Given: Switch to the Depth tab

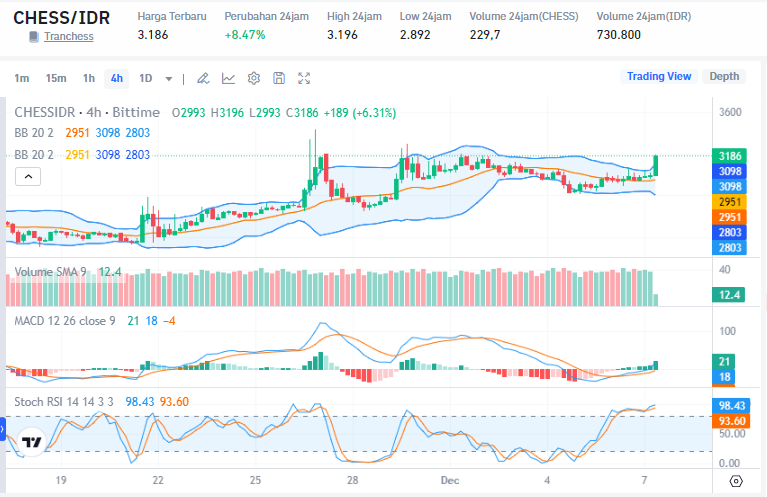Looking at the screenshot, I should (x=724, y=76).
